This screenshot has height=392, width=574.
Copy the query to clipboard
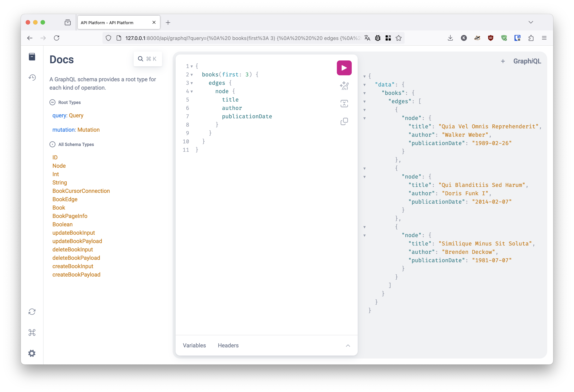[344, 121]
